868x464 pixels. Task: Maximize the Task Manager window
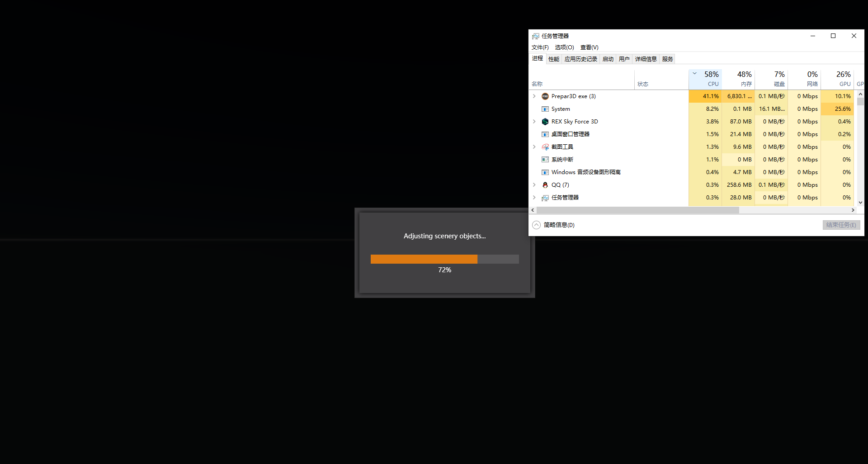[833, 36]
